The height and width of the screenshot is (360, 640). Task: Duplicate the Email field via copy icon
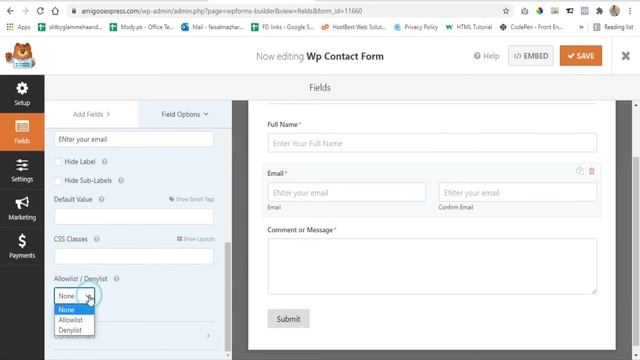(580, 171)
